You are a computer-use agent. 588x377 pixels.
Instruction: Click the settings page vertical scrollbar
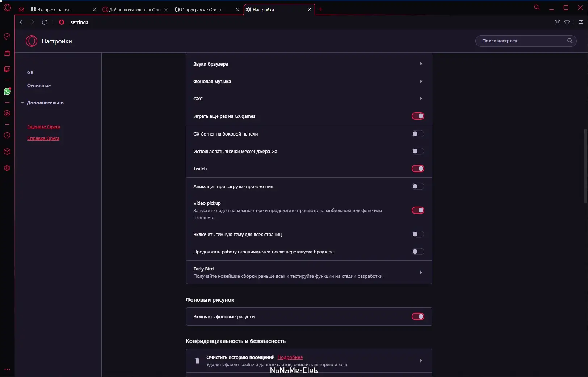[585, 166]
